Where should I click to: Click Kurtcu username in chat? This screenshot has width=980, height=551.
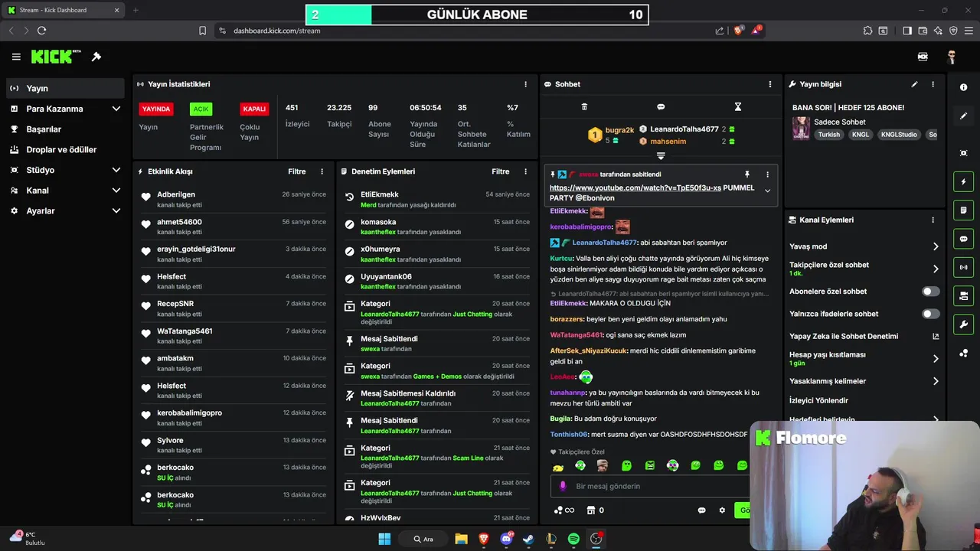tap(560, 259)
